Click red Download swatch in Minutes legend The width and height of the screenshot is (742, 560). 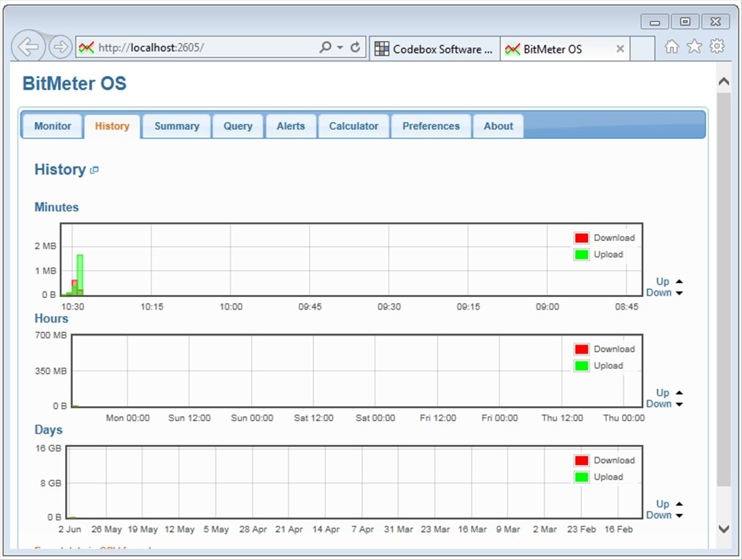(581, 238)
